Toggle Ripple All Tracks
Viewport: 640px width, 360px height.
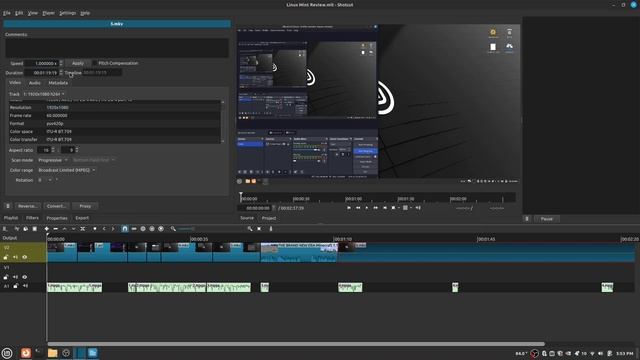point(152,229)
